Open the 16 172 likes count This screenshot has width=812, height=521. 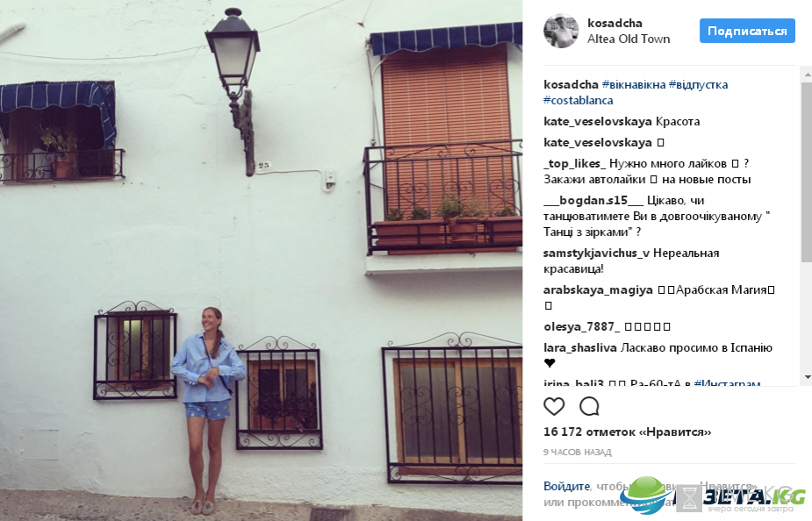point(627,432)
